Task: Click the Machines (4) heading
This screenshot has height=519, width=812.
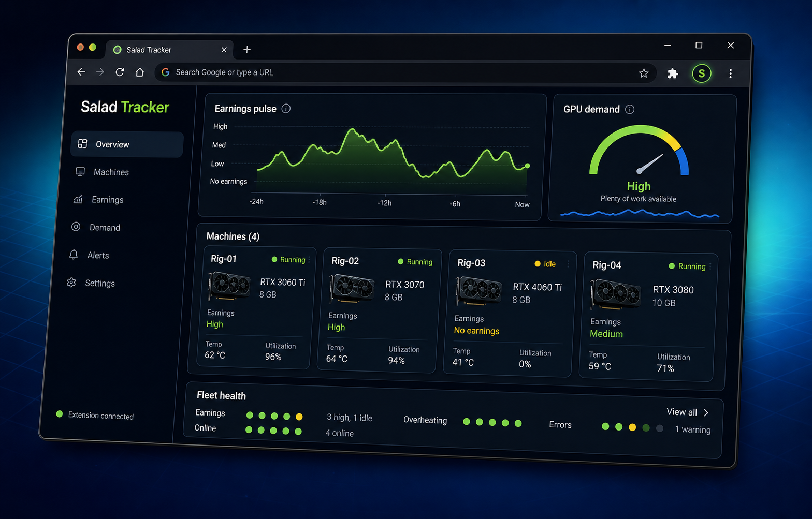Action: (233, 236)
